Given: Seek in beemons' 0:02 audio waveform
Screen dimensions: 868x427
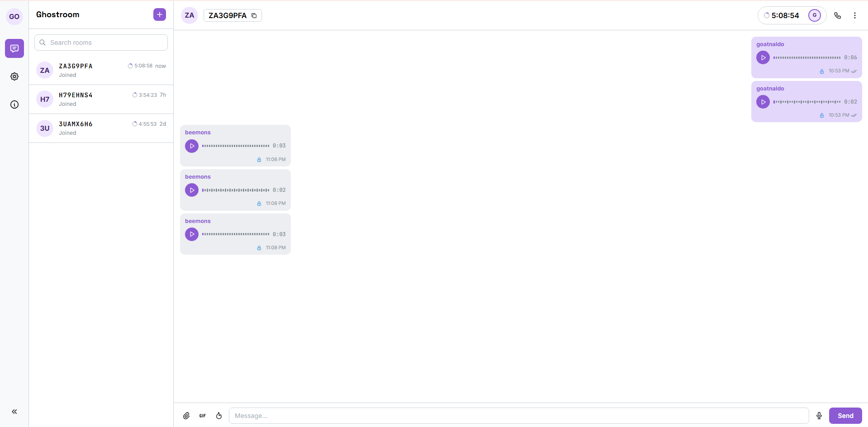Looking at the screenshot, I should pos(236,190).
